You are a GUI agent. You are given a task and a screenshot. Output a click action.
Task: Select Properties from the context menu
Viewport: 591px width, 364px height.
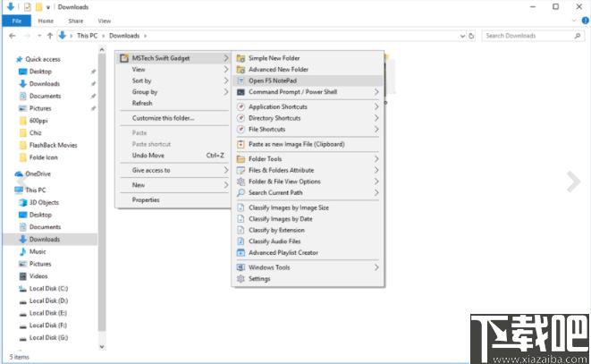tap(173, 200)
